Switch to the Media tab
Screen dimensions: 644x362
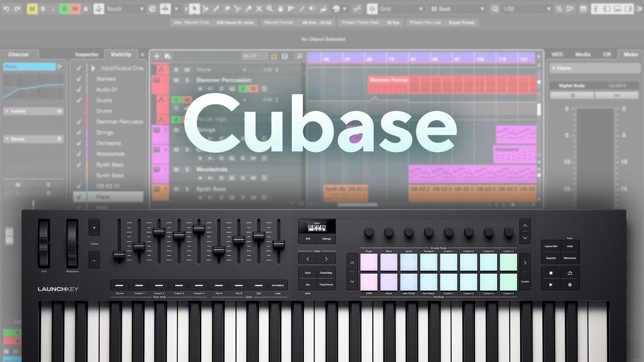(583, 54)
